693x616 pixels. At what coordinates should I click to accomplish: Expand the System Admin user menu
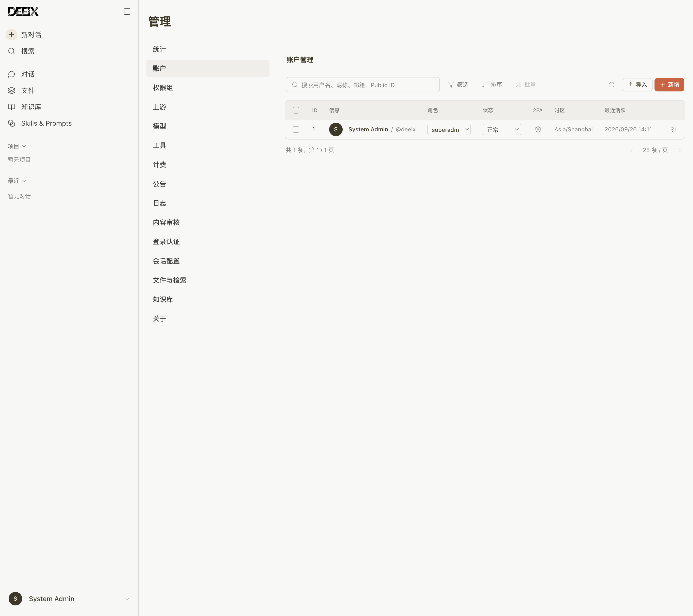[69, 599]
